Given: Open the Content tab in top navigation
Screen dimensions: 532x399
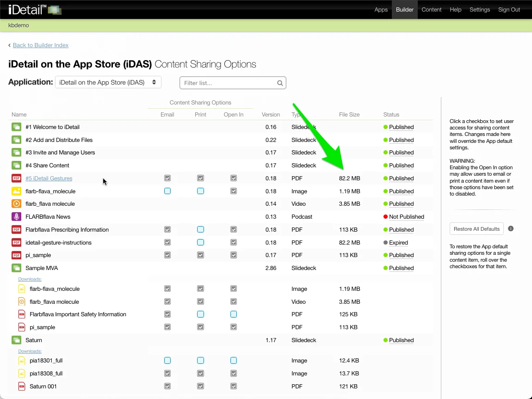Looking at the screenshot, I should click(x=431, y=10).
